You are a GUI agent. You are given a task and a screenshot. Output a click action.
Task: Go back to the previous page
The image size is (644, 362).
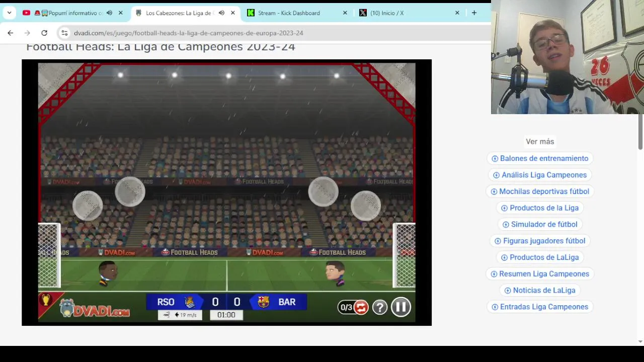tap(11, 33)
